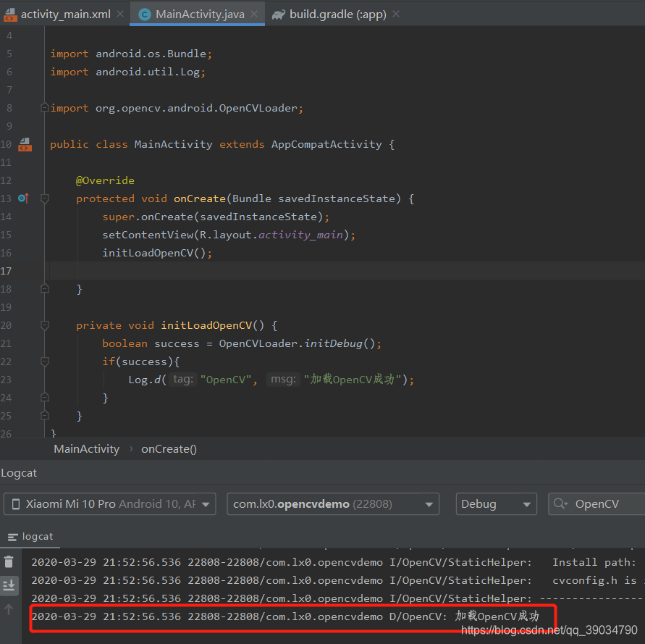
Task: Collapse the import block fold marker on line 8
Action: (45, 108)
